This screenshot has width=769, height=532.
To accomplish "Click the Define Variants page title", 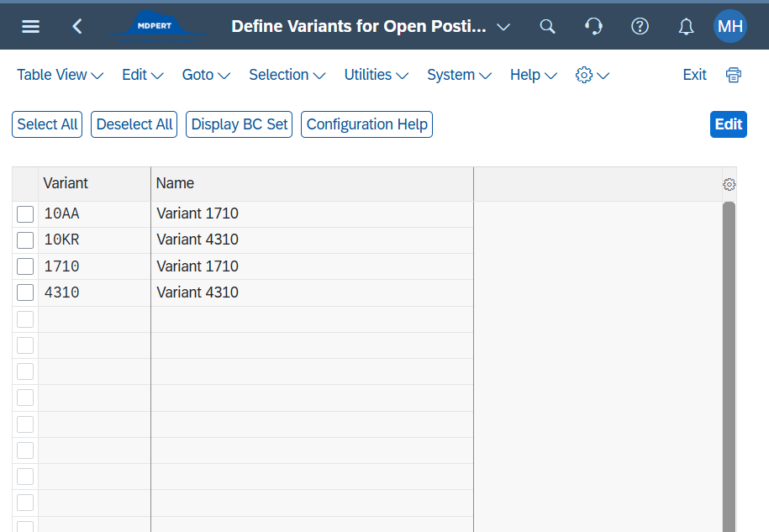I will point(359,27).
